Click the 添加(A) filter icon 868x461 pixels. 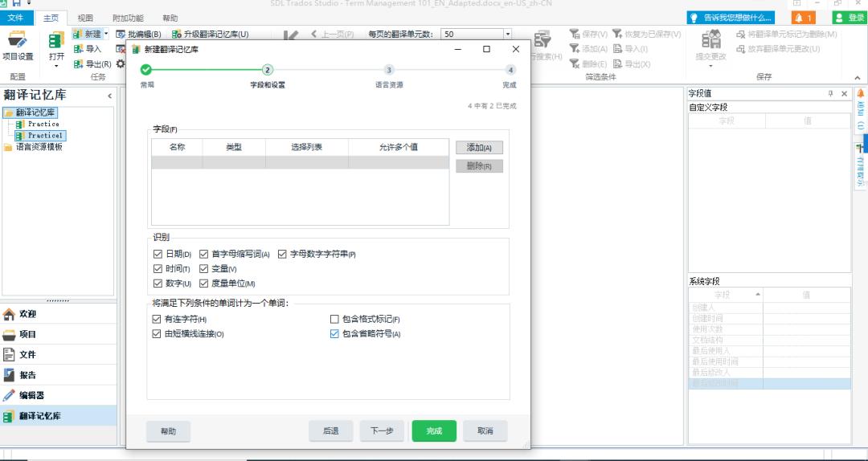[575, 49]
